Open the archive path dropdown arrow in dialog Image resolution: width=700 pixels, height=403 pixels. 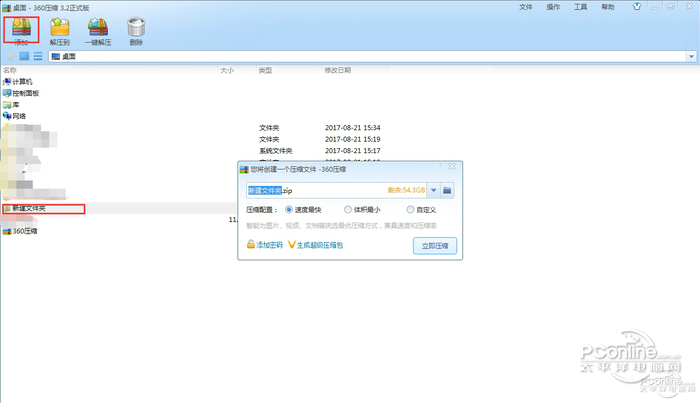point(433,191)
